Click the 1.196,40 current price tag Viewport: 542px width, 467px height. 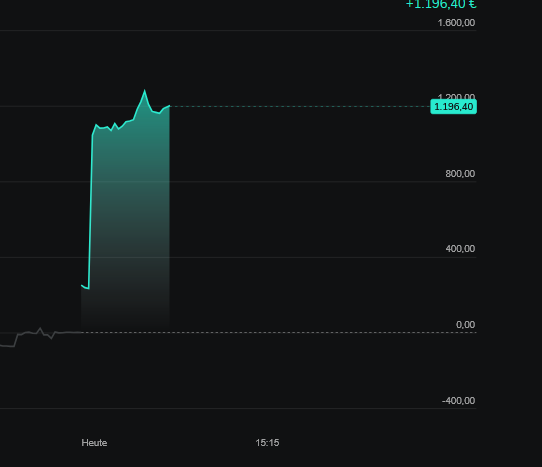pos(454,106)
